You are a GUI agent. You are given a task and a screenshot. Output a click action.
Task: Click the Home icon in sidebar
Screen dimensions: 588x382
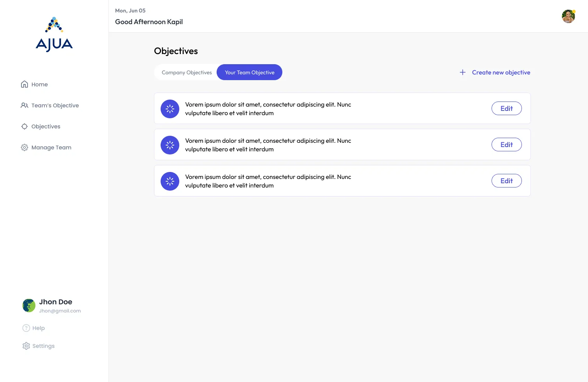point(24,84)
